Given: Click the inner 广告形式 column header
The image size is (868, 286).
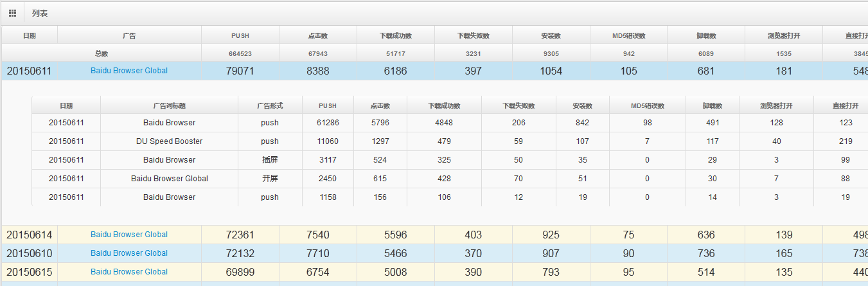Looking at the screenshot, I should (x=270, y=105).
